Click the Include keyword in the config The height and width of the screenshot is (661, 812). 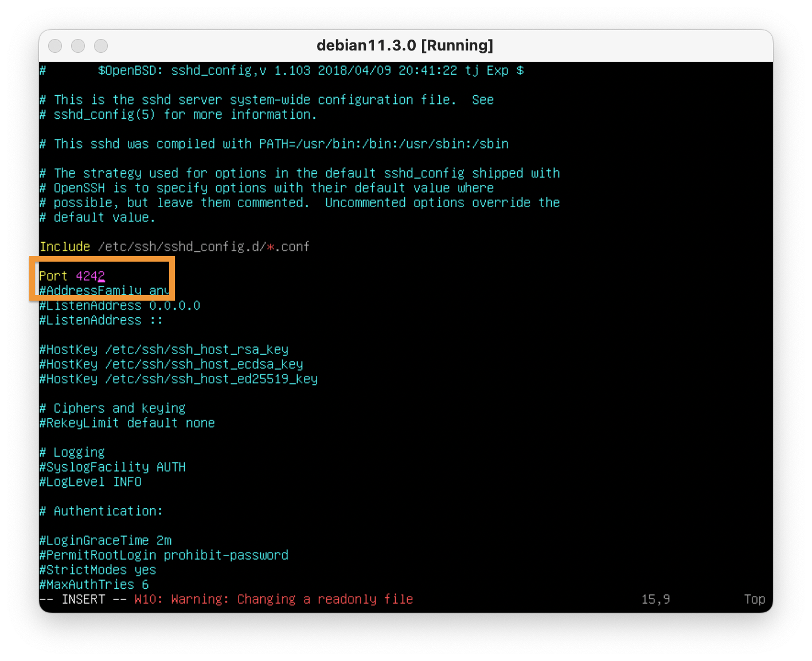coord(65,247)
